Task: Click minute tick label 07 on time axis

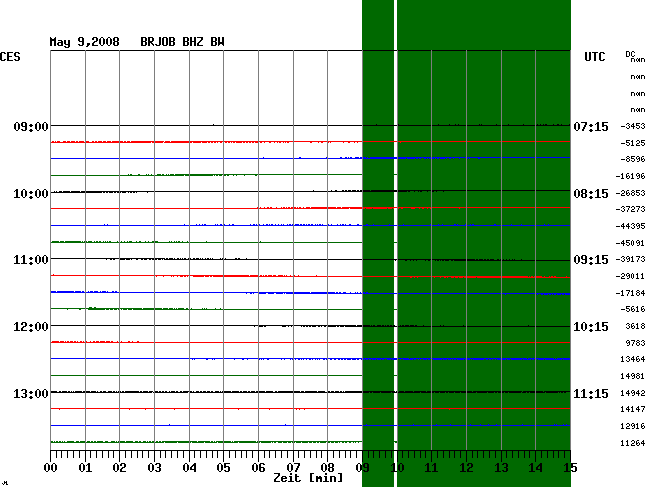Action: click(293, 468)
